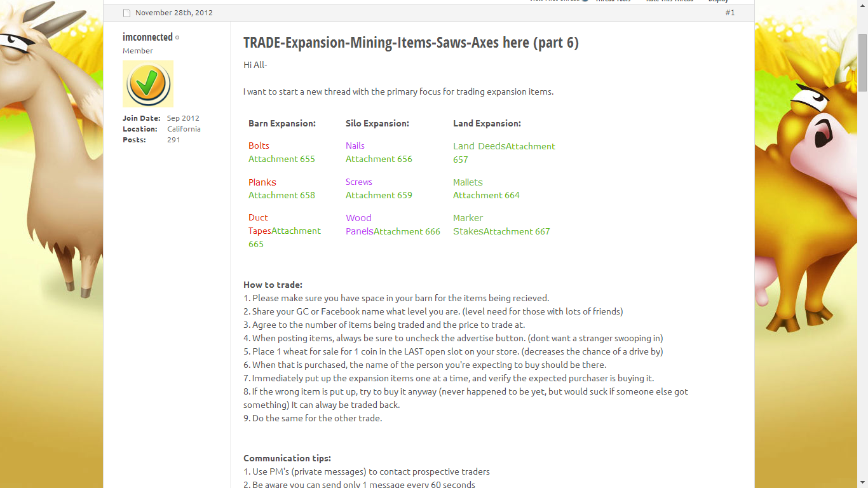Click the post document icon beside date
The width and height of the screenshot is (868, 488).
click(126, 13)
